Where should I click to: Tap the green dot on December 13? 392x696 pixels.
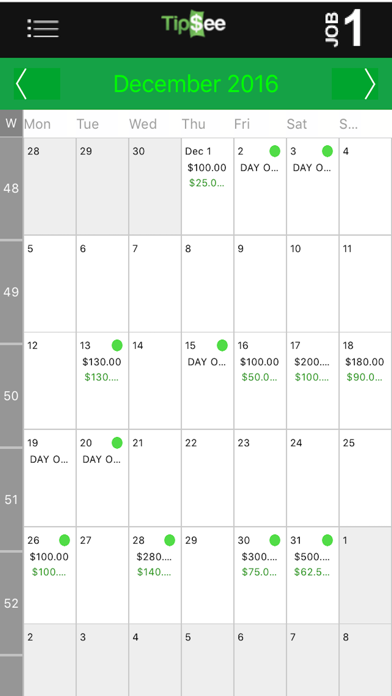click(117, 345)
